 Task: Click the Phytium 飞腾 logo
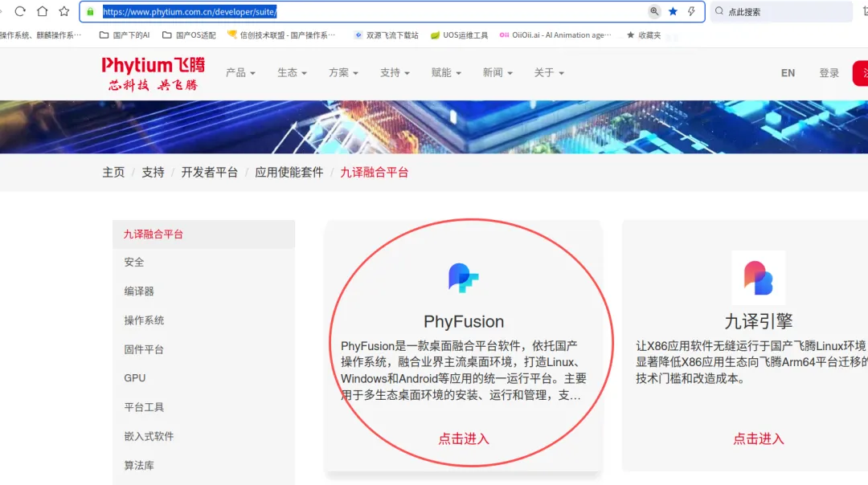click(x=153, y=73)
